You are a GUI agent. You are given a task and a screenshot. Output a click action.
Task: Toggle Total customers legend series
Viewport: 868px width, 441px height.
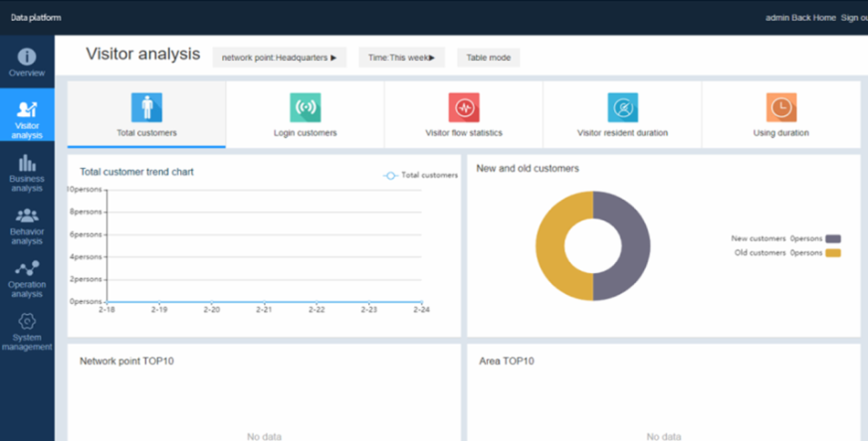click(420, 175)
